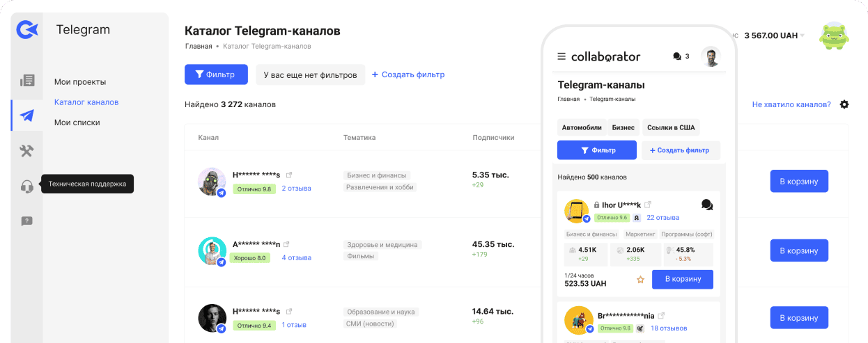Open '2 отзыва' reviews link of first channel
The image size is (868, 343).
[x=296, y=189]
